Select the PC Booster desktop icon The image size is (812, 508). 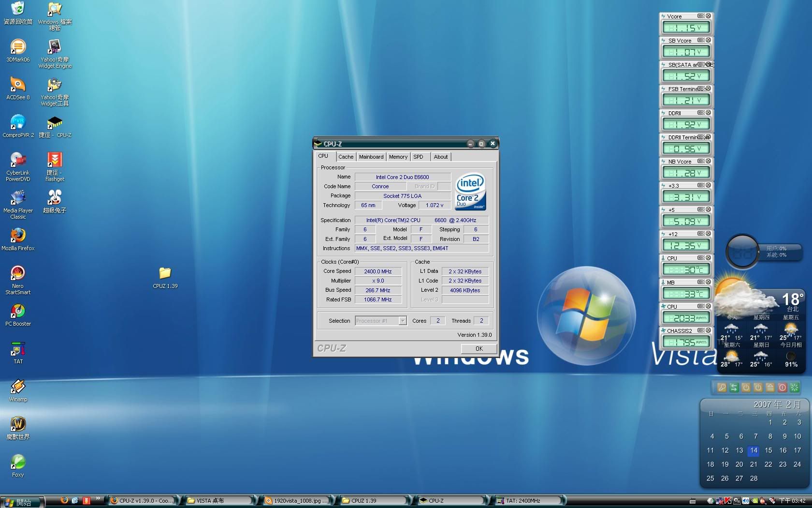click(x=18, y=314)
